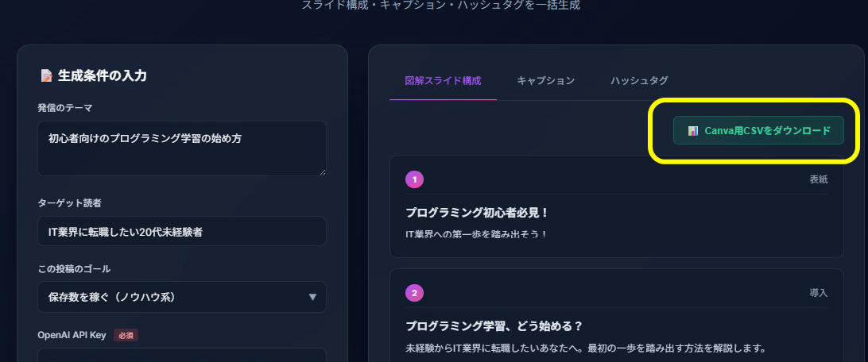Click the resize handle of the 発信のテーマ textarea
Screen dimensions: 868x362
tap(322, 171)
